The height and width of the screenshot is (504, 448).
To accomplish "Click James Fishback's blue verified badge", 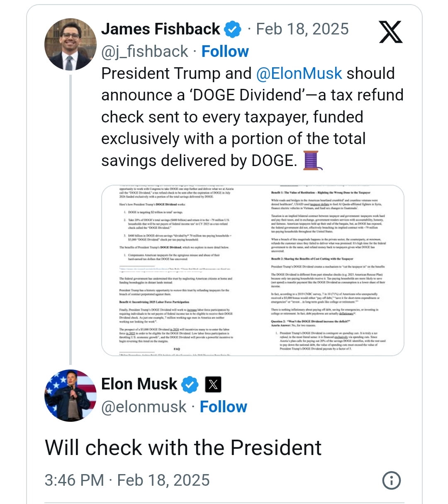I will coord(233,29).
